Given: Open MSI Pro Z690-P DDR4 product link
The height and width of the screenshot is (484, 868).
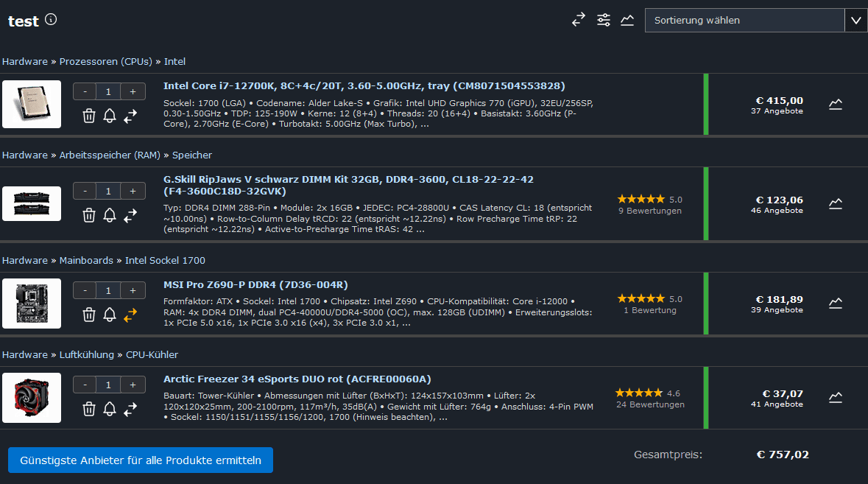Looking at the screenshot, I should click(255, 284).
